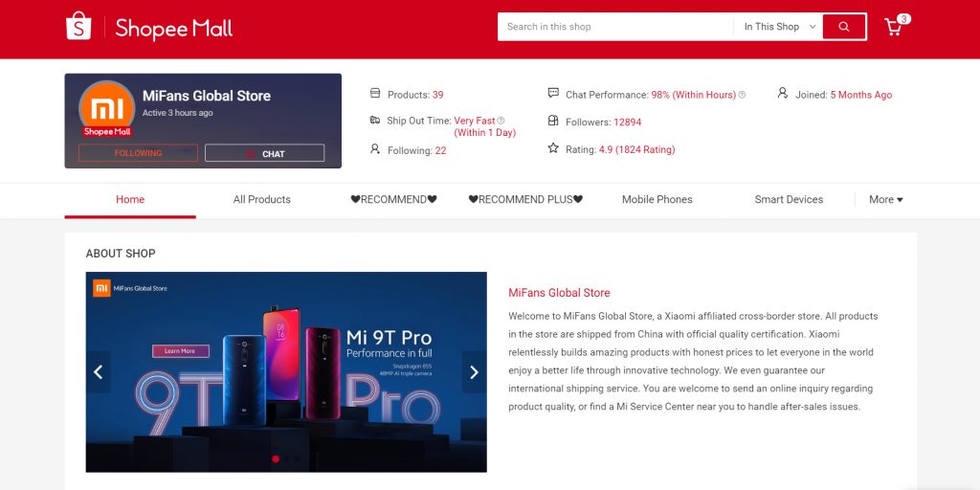The width and height of the screenshot is (980, 490).
Task: Open the Smart Devices tab
Action: pyautogui.click(x=789, y=199)
